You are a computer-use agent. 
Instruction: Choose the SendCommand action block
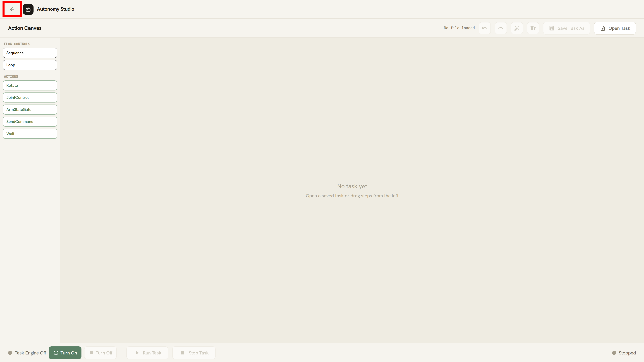tap(30, 122)
